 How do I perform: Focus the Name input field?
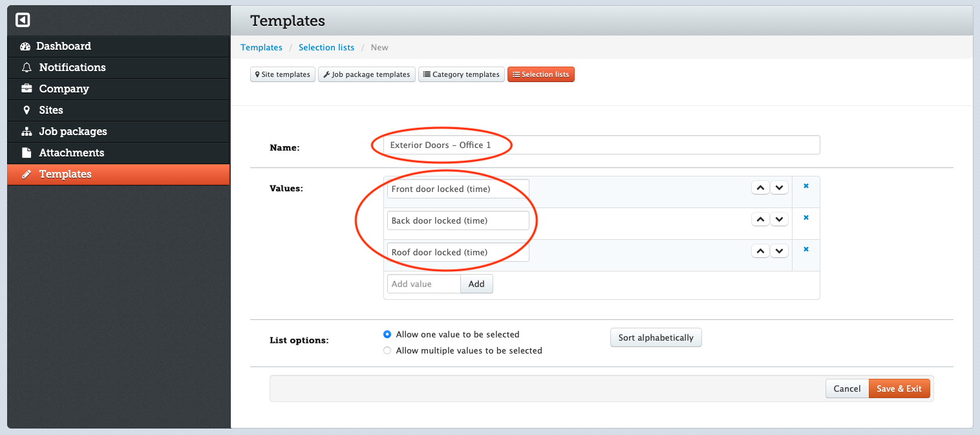(602, 145)
